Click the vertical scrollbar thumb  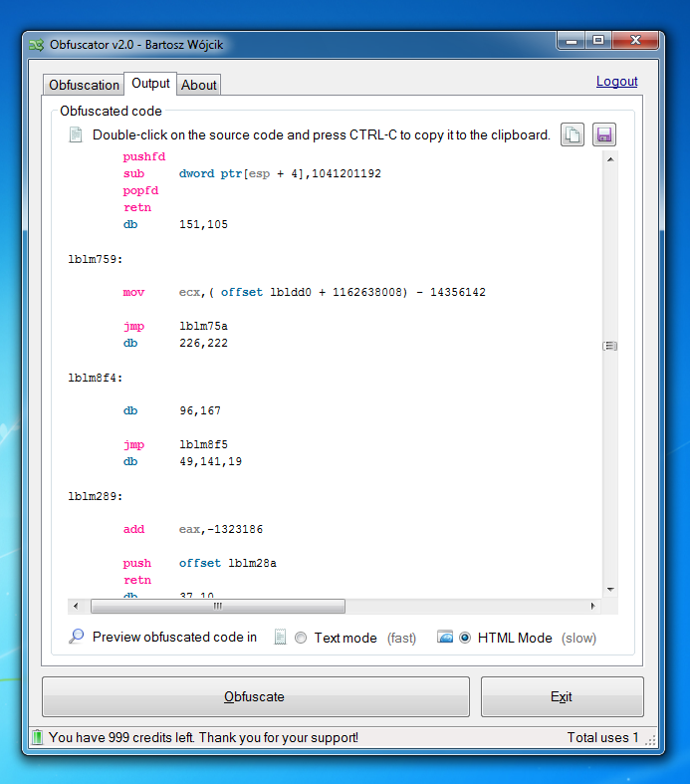610,346
